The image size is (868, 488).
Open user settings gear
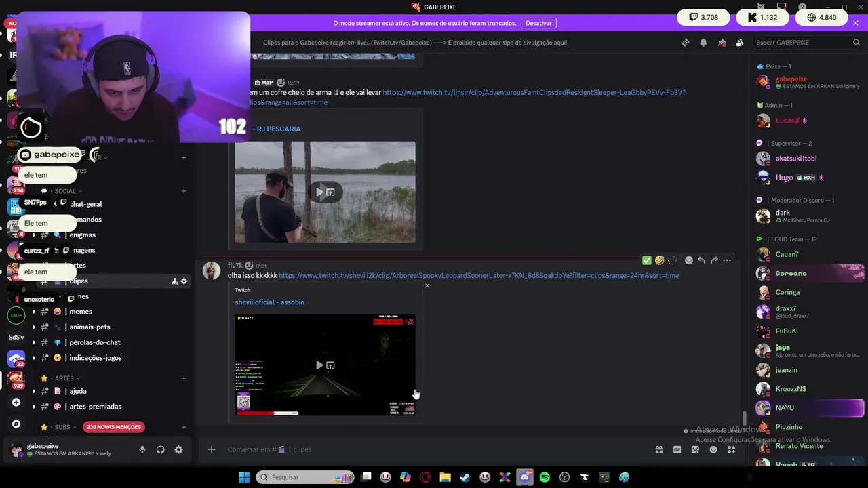click(x=178, y=449)
